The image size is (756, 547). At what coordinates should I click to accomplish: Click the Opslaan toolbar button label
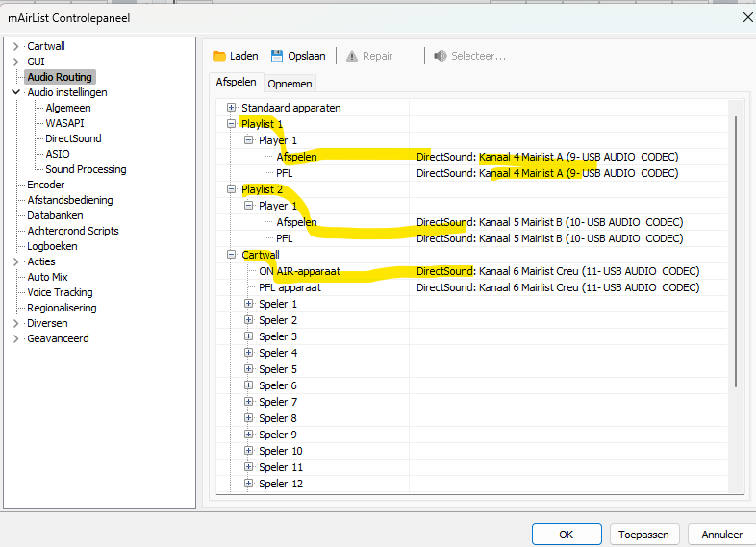click(307, 56)
